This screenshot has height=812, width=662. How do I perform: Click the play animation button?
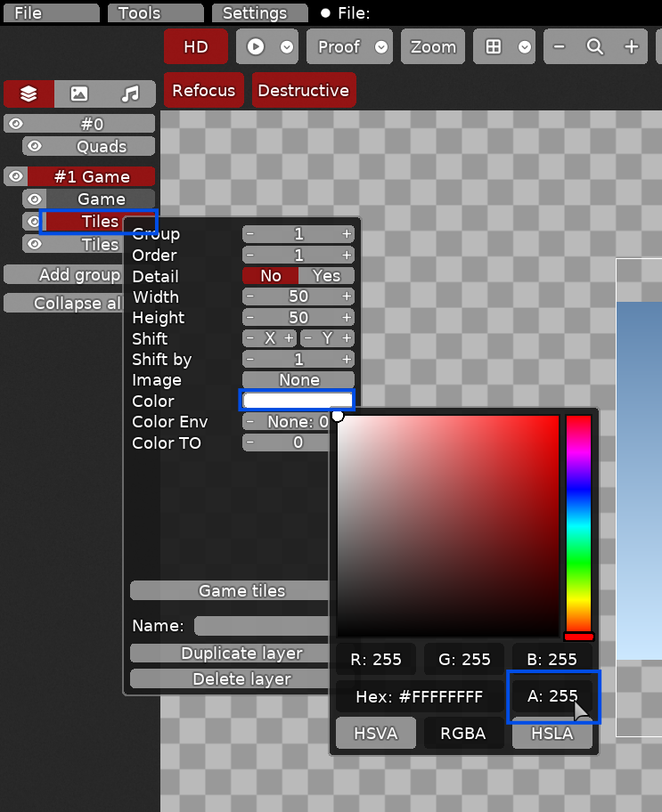pos(255,46)
